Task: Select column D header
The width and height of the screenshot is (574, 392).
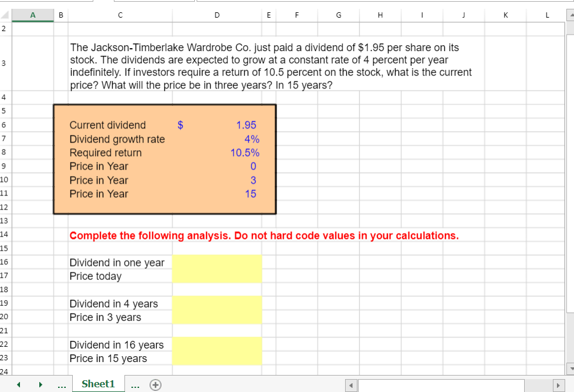Action: coord(217,15)
